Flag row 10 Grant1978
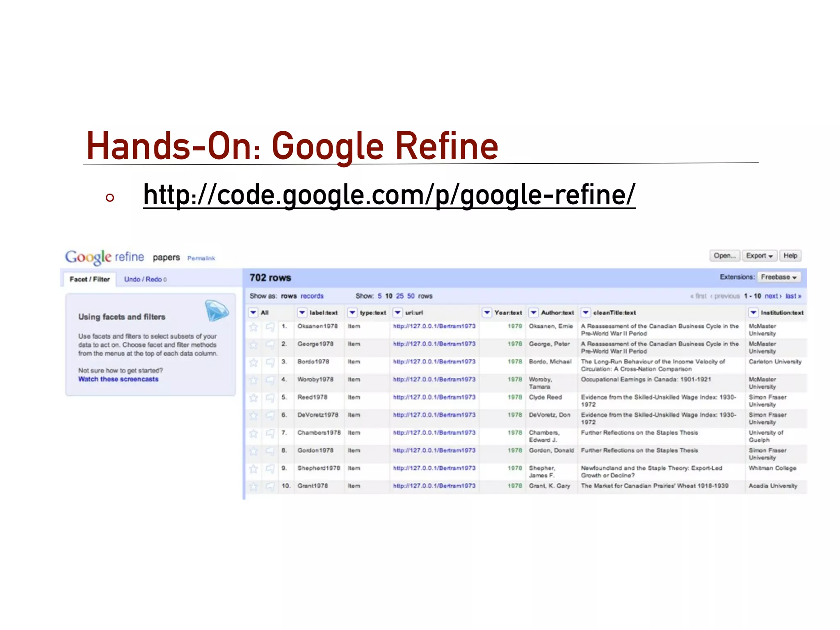This screenshot has width=840, height=630. pos(270,486)
